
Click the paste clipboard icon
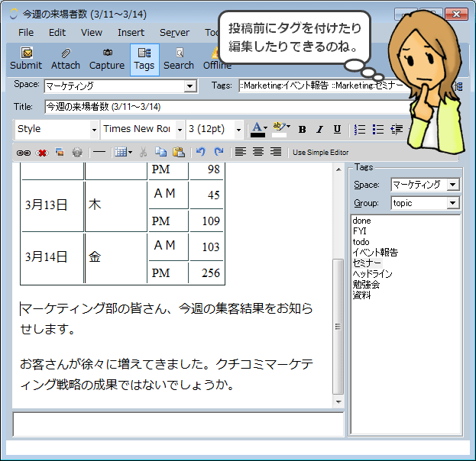pyautogui.click(x=178, y=152)
